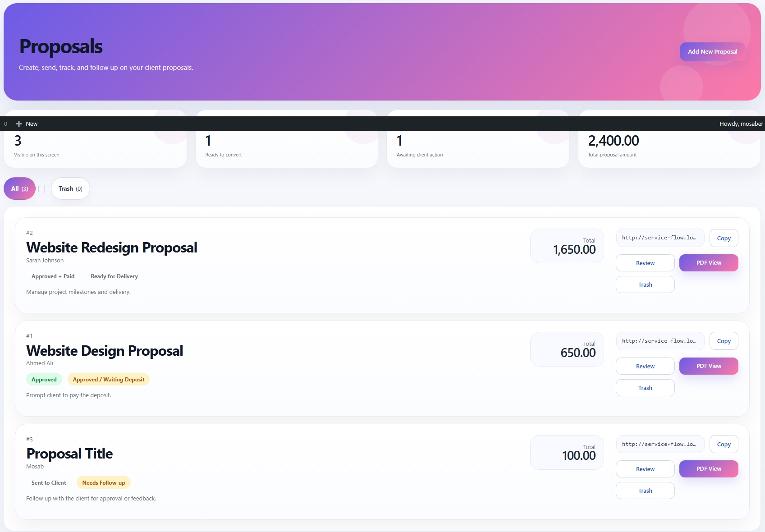The image size is (765, 532).
Task: Click the plus New icon in admin bar
Action: [19, 124]
